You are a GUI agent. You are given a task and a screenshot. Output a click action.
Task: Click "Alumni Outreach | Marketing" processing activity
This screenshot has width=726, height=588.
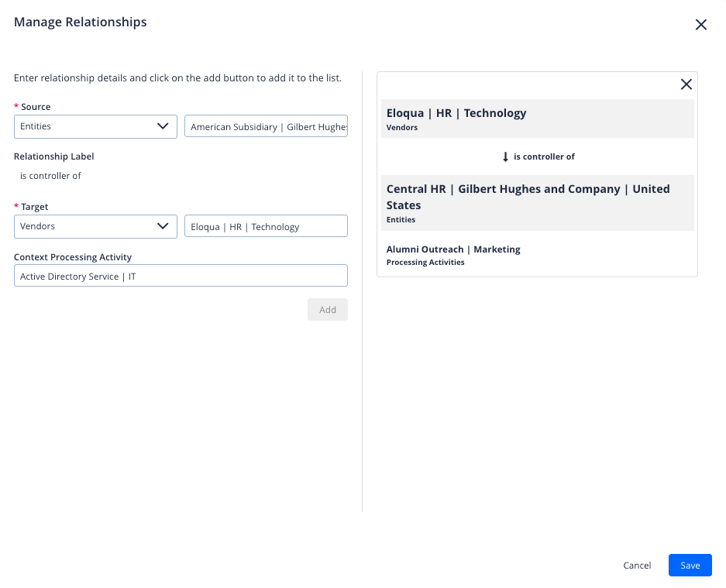pyautogui.click(x=453, y=249)
